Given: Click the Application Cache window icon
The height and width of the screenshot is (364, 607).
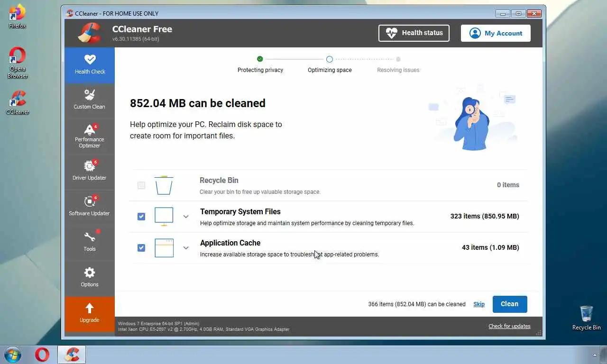Looking at the screenshot, I should [164, 248].
